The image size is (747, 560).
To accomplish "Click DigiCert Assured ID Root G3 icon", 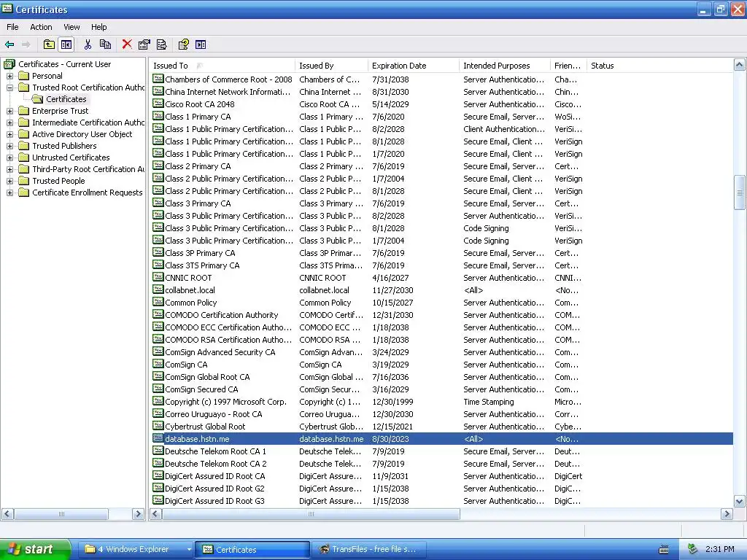I will click(x=158, y=500).
